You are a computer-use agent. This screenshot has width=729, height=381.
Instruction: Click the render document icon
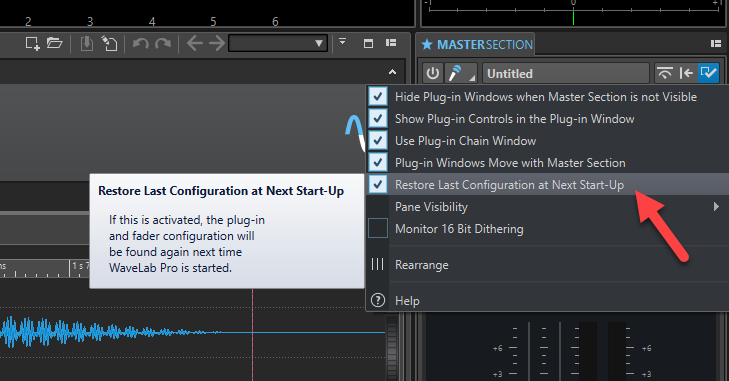coord(110,44)
